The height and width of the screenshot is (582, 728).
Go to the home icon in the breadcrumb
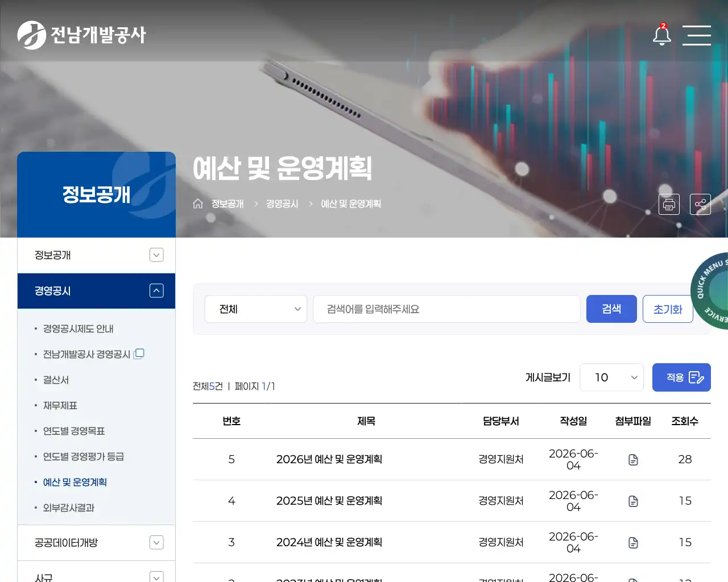(x=198, y=203)
